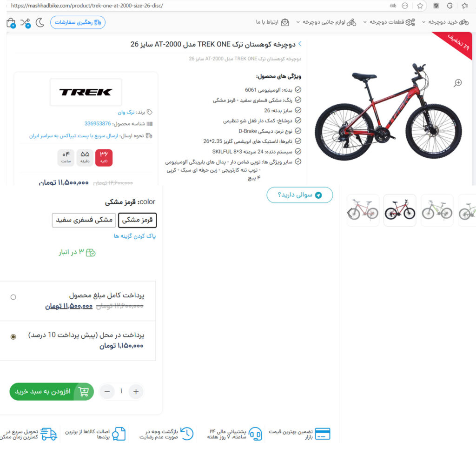Select the red-black bike thumbnail
The width and height of the screenshot is (476, 456).
pyautogui.click(x=400, y=210)
